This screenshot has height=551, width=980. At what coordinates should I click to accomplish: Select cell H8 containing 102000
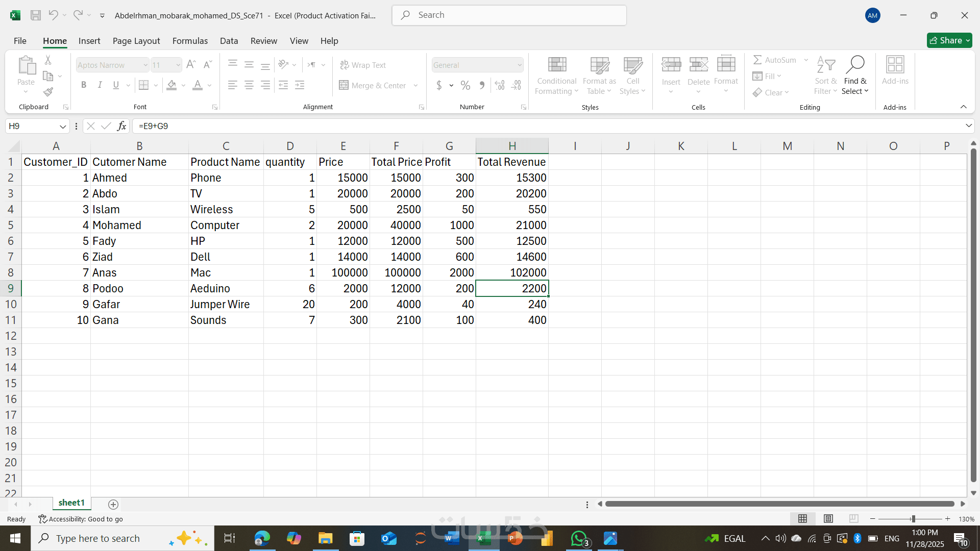(512, 272)
